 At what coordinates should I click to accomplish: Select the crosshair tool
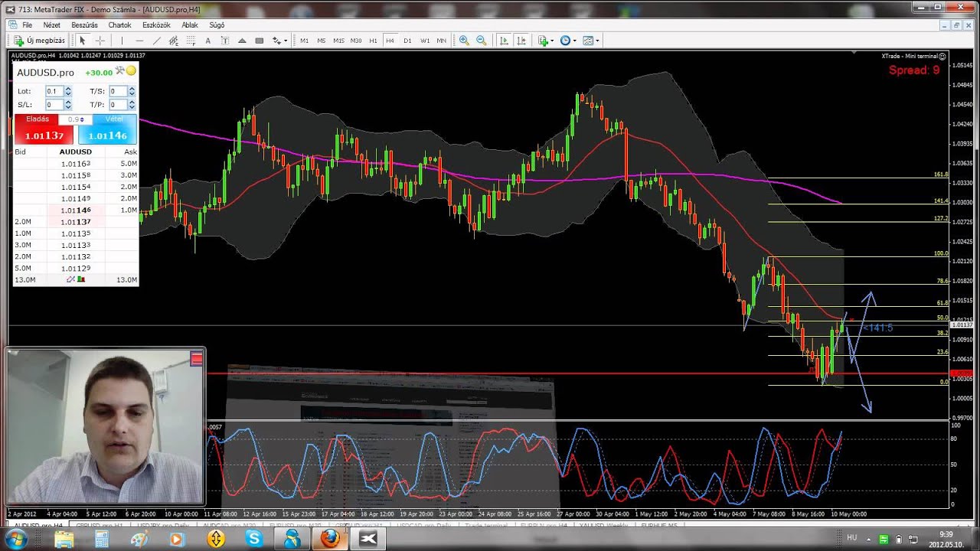point(100,41)
